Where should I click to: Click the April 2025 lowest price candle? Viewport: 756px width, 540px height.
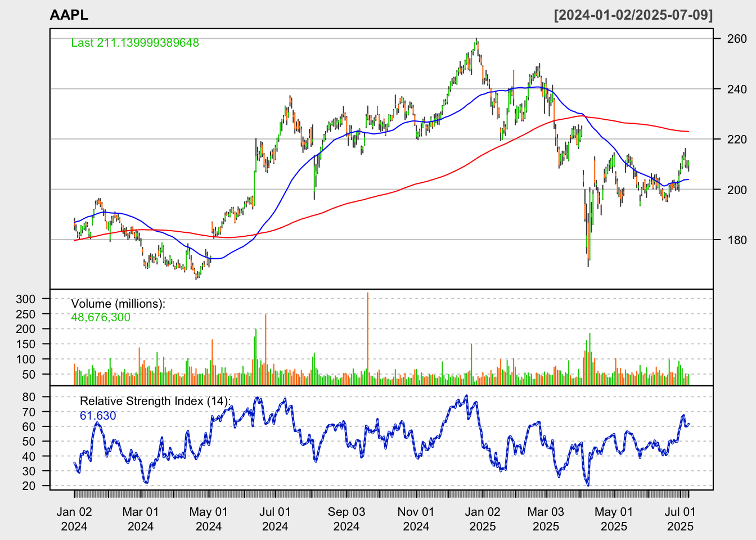click(588, 239)
